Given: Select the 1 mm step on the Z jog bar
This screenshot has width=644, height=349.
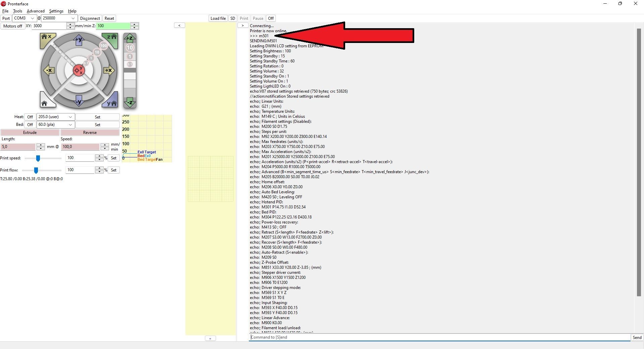Looking at the screenshot, I should pos(130,56).
